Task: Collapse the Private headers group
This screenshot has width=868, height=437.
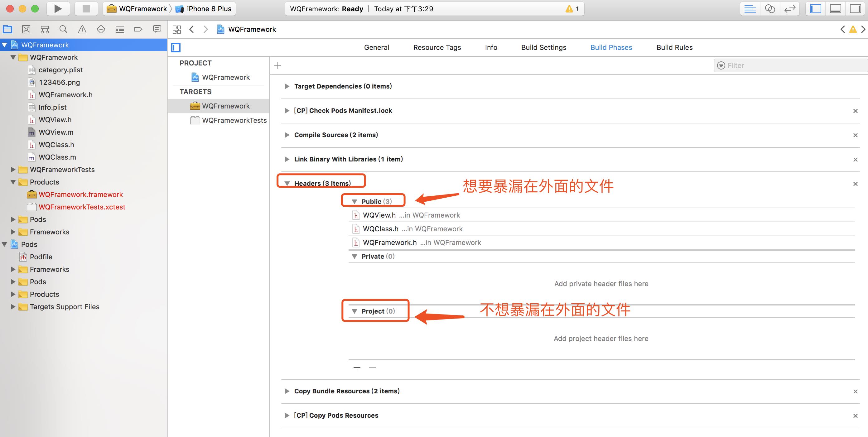Action: click(354, 257)
